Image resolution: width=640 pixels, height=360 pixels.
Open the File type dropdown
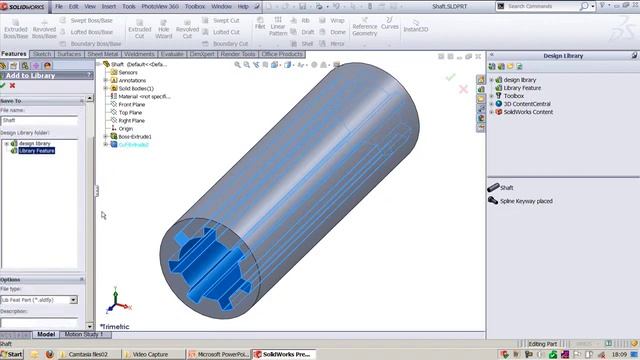(73, 300)
